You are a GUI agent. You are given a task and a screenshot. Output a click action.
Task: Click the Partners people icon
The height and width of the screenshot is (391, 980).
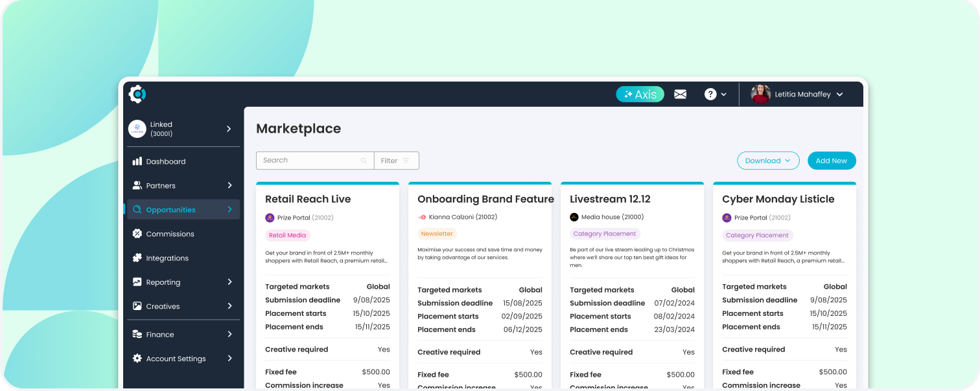137,185
